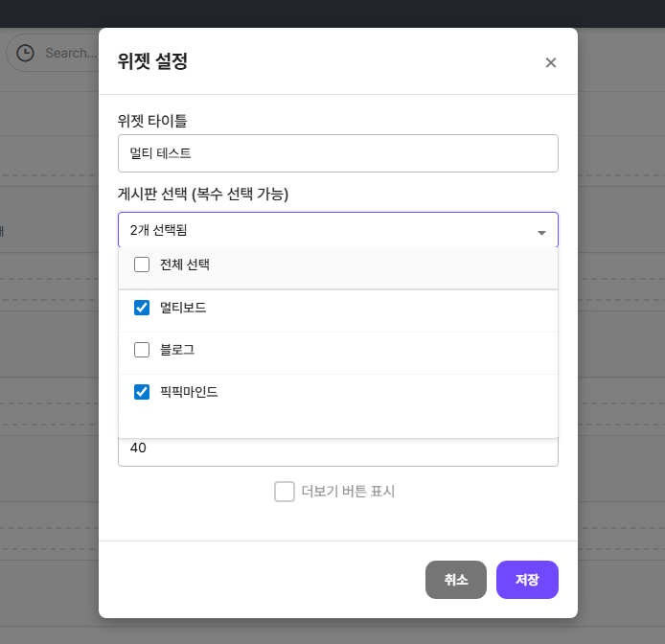Focus the 위젯 타이틀 text field
The image size is (665, 644).
(337, 153)
